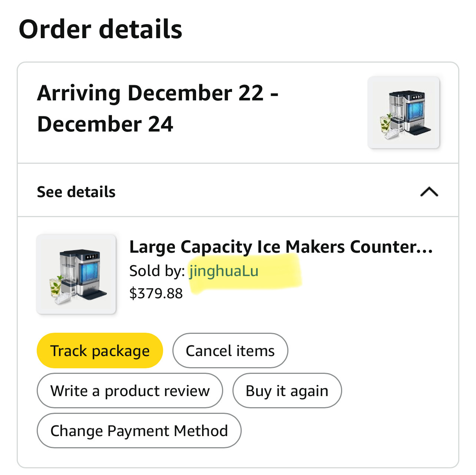This screenshot has height=475, width=476.
Task: Choose Change Payment Method
Action: 139,431
